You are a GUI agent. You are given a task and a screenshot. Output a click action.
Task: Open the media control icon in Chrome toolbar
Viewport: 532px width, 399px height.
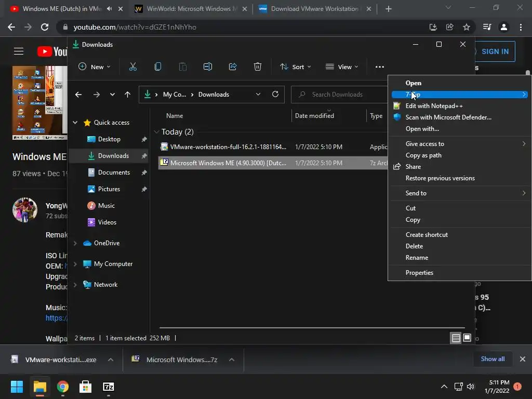coord(487,27)
